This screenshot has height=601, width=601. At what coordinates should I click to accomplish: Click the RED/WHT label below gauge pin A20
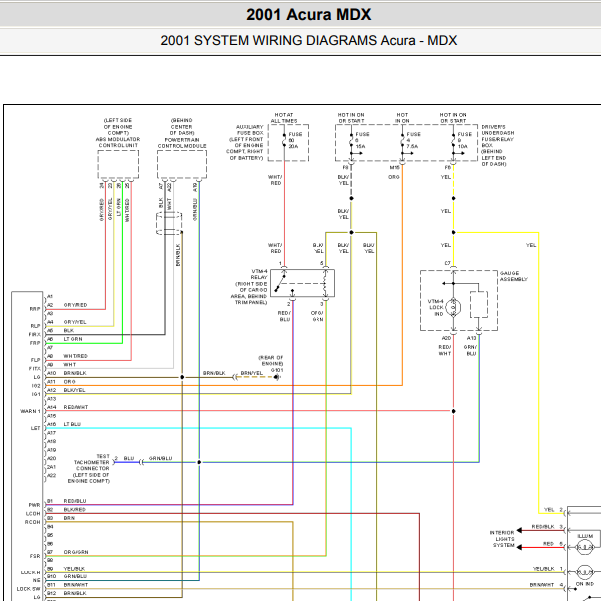(445, 350)
